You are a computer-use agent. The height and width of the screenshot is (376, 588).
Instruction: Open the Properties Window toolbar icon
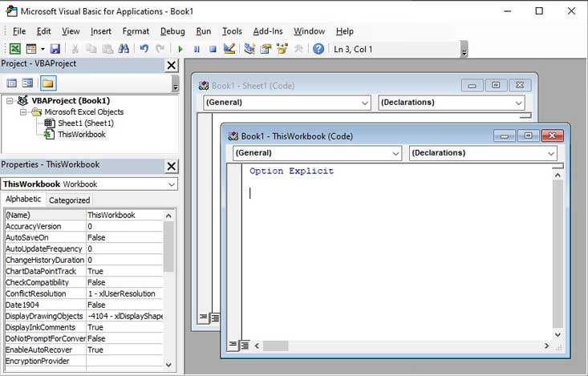pos(266,49)
